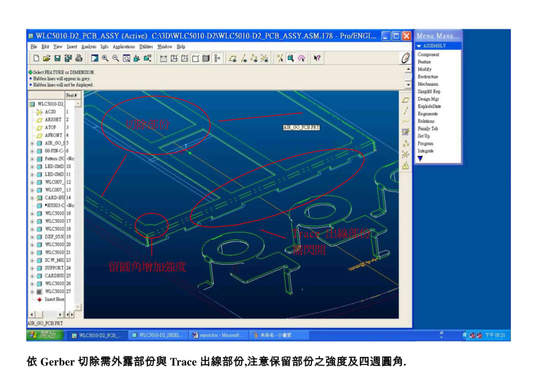Click the Pro/ENGINEER logo icon on toolbar

pyautogui.click(x=405, y=58)
